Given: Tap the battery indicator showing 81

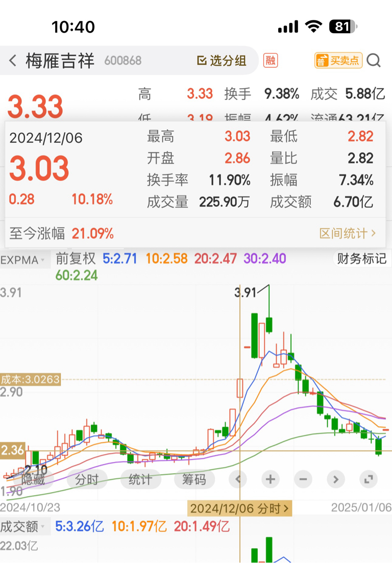Looking at the screenshot, I should pos(343,27).
